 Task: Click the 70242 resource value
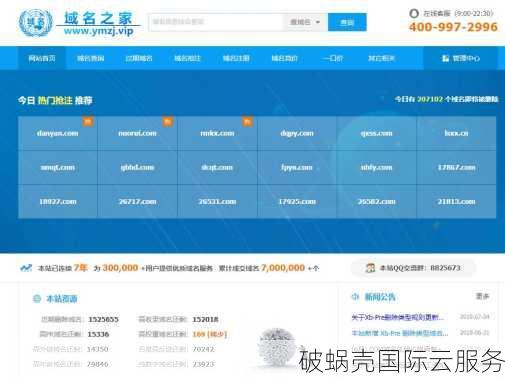click(203, 349)
